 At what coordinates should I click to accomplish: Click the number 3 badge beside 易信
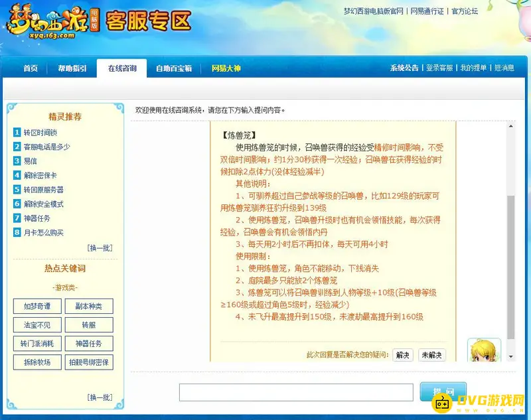[17, 161]
